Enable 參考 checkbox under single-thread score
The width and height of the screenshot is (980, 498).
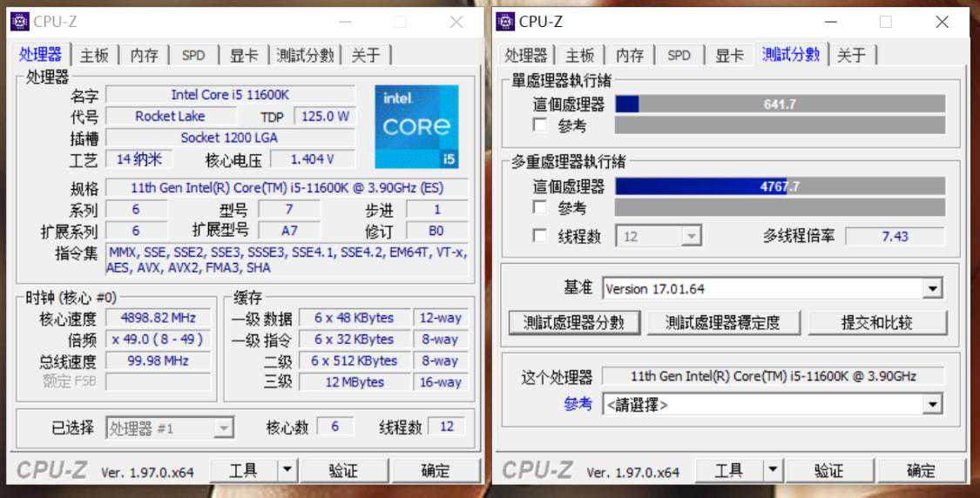click(539, 124)
